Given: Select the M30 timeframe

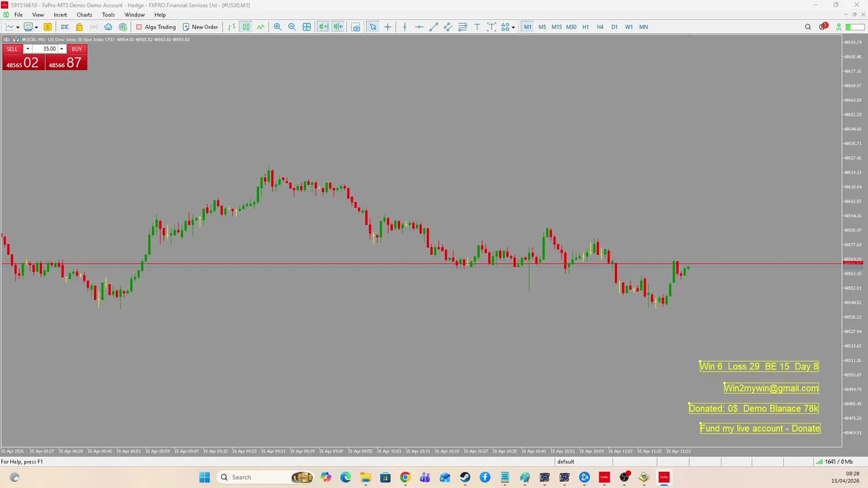Looking at the screenshot, I should tap(571, 27).
